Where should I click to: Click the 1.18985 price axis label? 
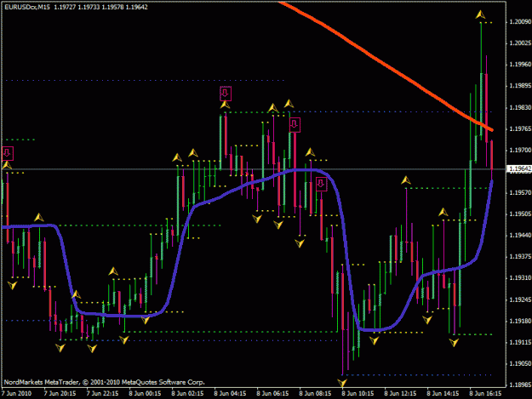519,385
